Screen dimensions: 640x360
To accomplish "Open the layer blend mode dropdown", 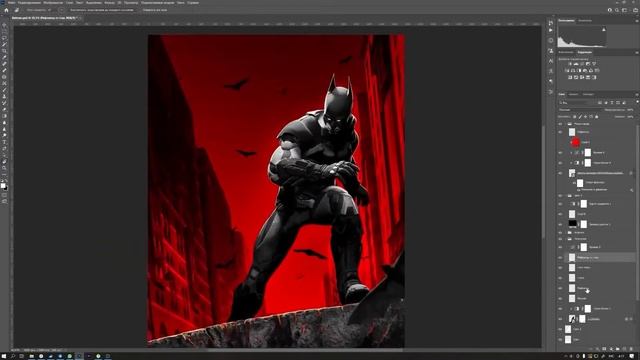I will click(x=580, y=110).
